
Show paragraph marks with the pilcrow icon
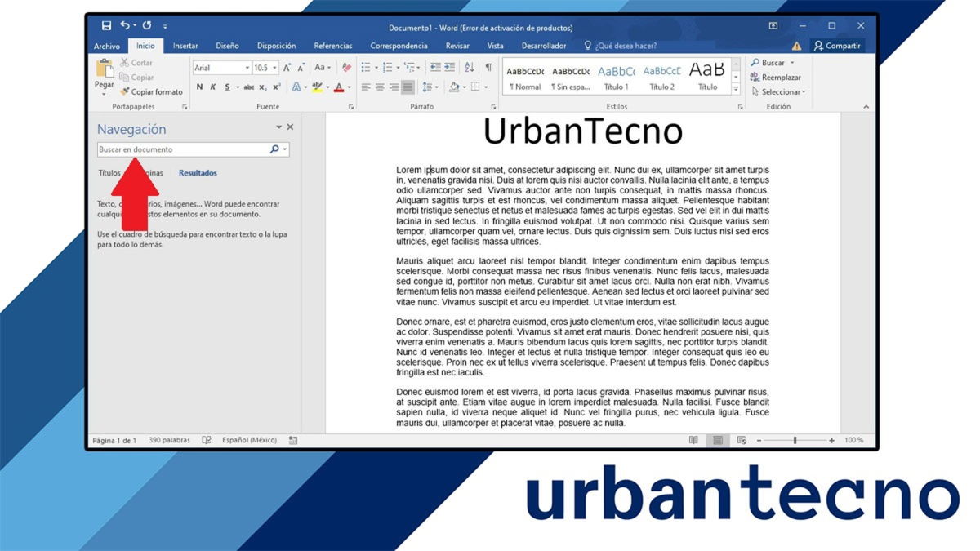pos(488,67)
